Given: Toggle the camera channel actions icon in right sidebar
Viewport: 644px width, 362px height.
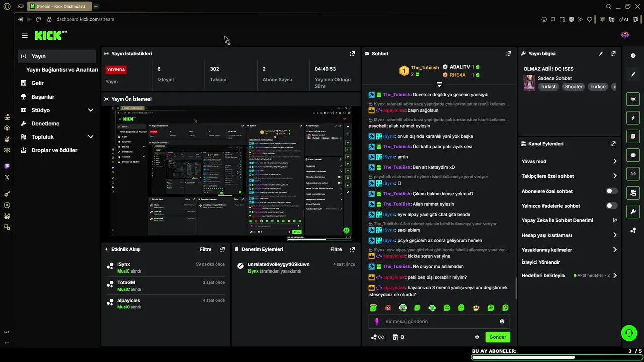Looking at the screenshot, I should [633, 193].
